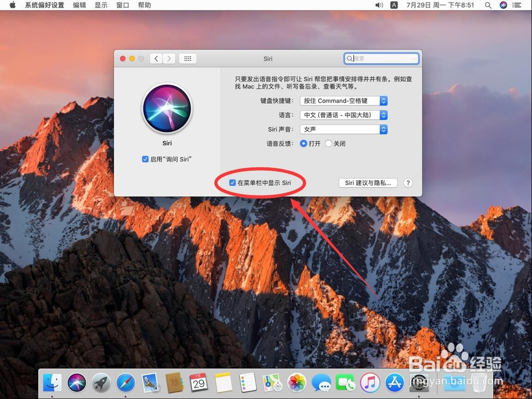Open 键盘快捷键 dropdown
Viewport: 532px width, 399px height.
tap(344, 101)
